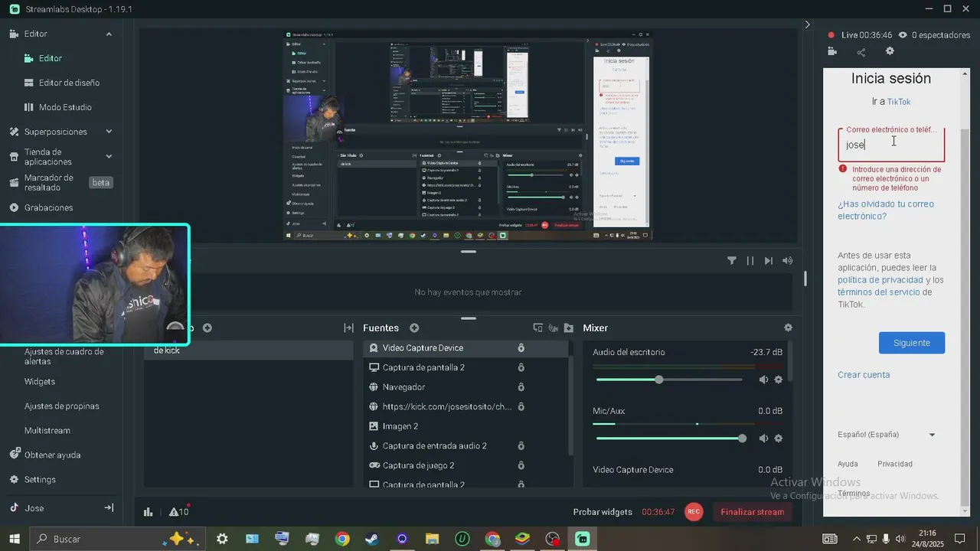Open the performance stats chart icon

(x=149, y=512)
